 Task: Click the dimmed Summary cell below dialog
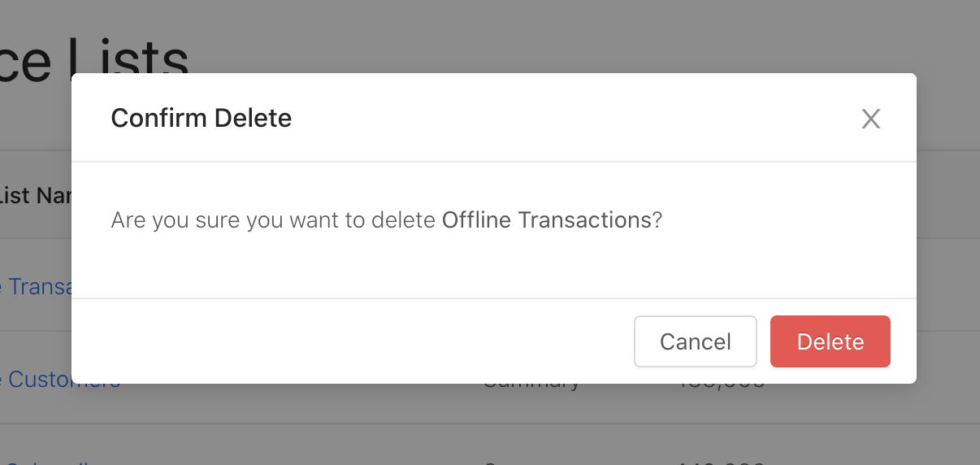click(x=532, y=384)
